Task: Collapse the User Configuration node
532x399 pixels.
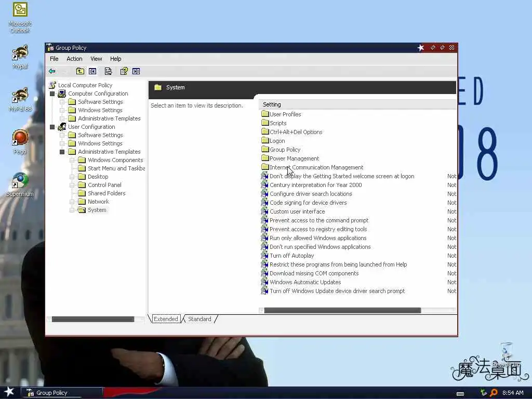Action: pyautogui.click(x=52, y=127)
